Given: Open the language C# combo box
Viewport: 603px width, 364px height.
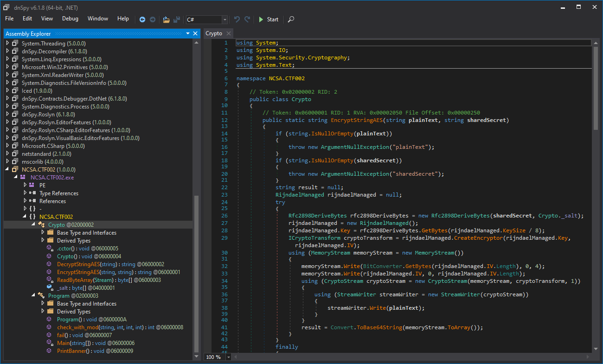Looking at the screenshot, I should pos(206,19).
